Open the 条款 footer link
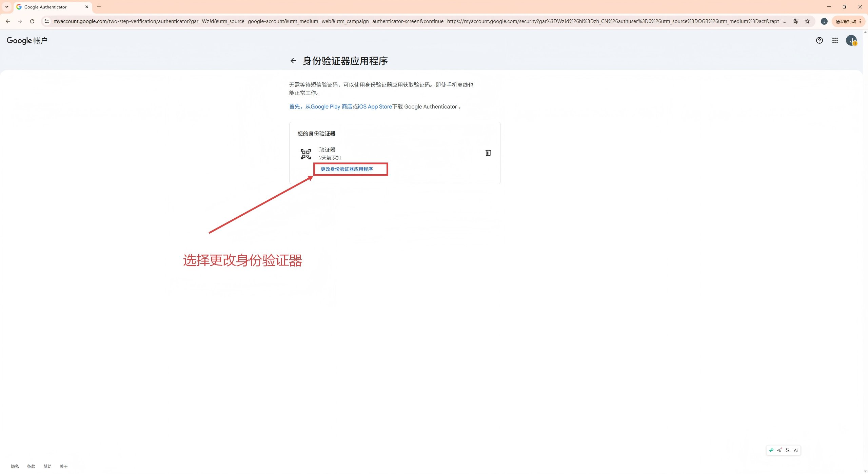Screen dimensions: 868x474 click(x=31, y=467)
